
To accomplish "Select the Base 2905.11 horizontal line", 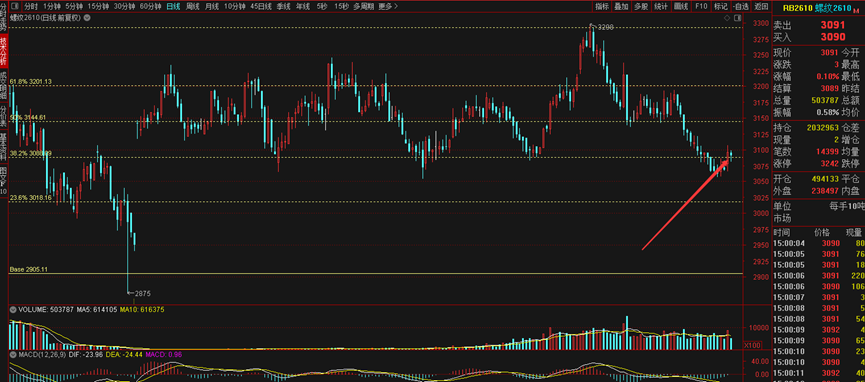I will (x=375, y=273).
